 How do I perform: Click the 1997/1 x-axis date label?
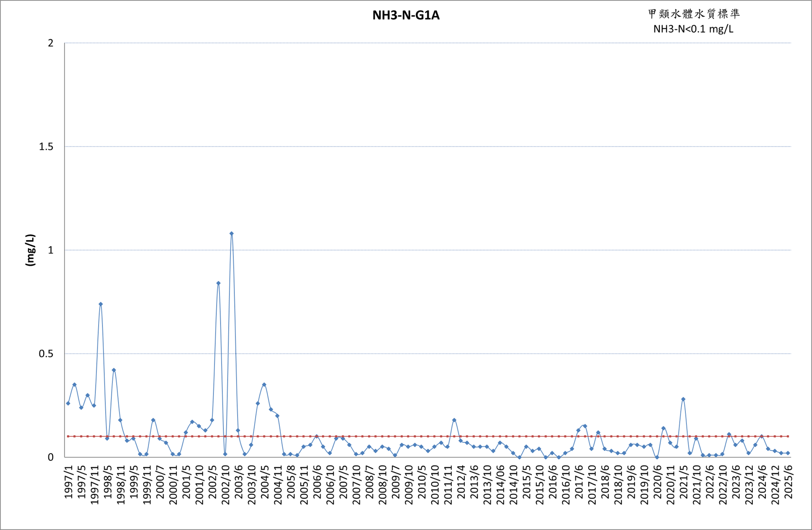69,482
